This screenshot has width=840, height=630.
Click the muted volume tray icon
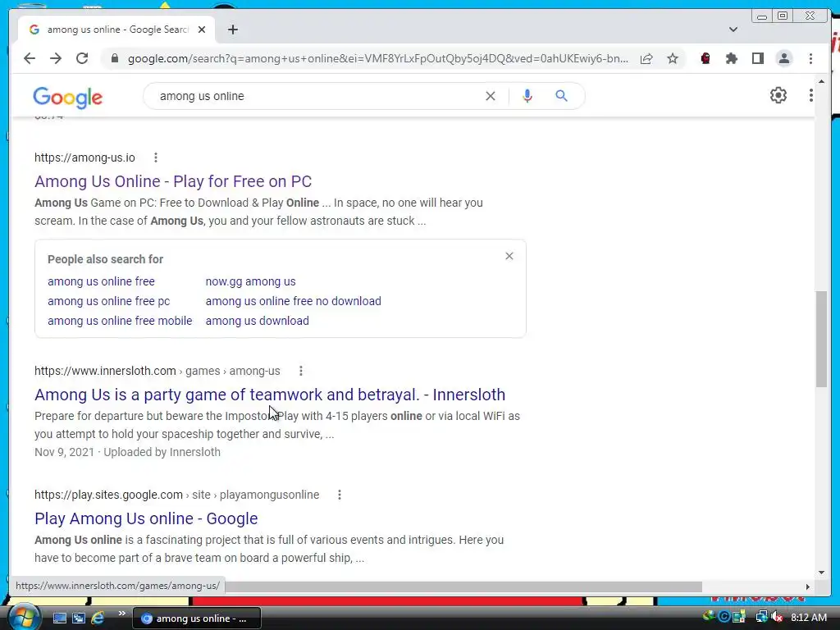coord(776,617)
